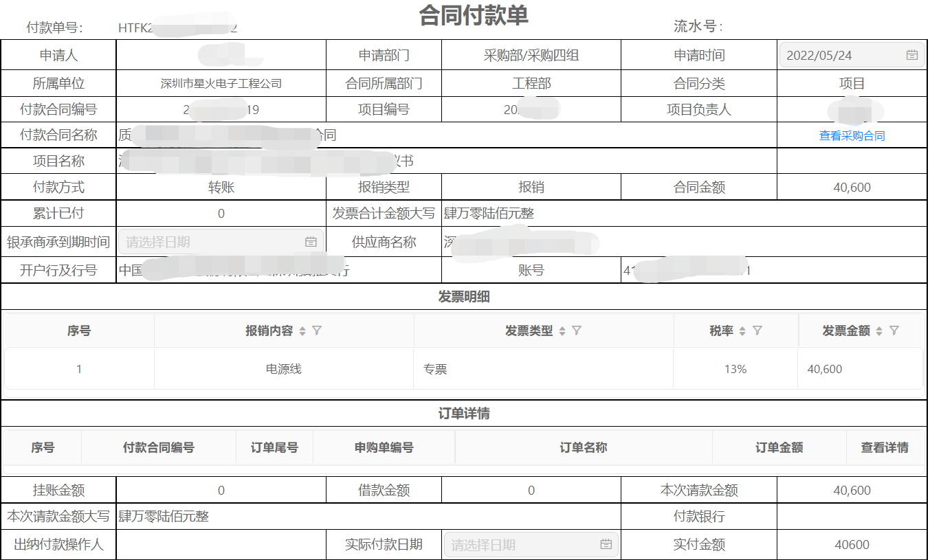Image resolution: width=930 pixels, height=560 pixels.
Task: Open the 查看采购合同 link
Action: (x=852, y=136)
